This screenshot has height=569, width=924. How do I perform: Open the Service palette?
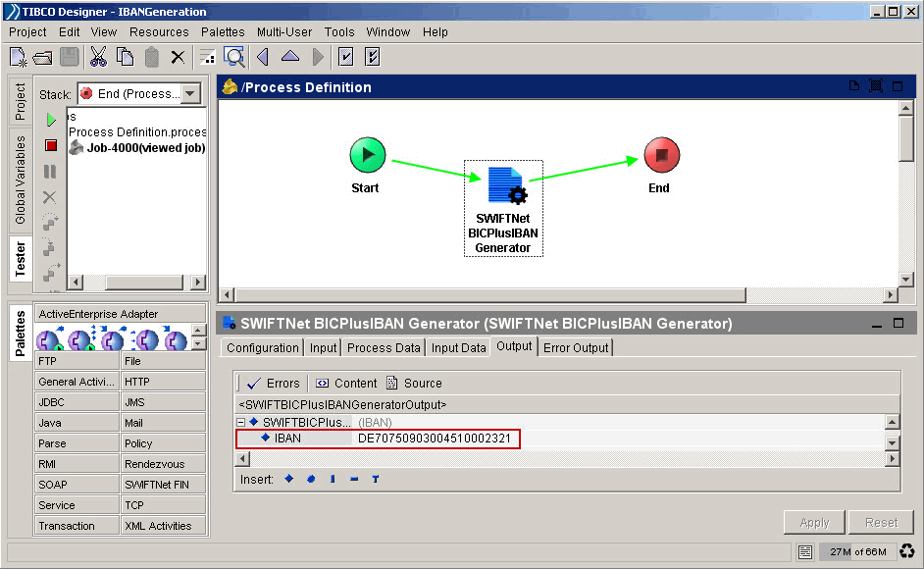point(77,505)
